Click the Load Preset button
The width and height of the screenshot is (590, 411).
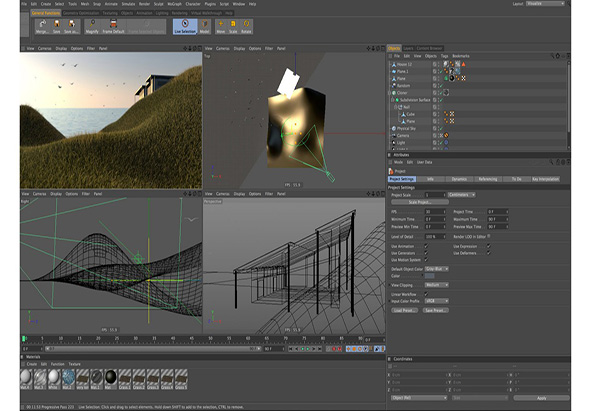click(x=405, y=311)
